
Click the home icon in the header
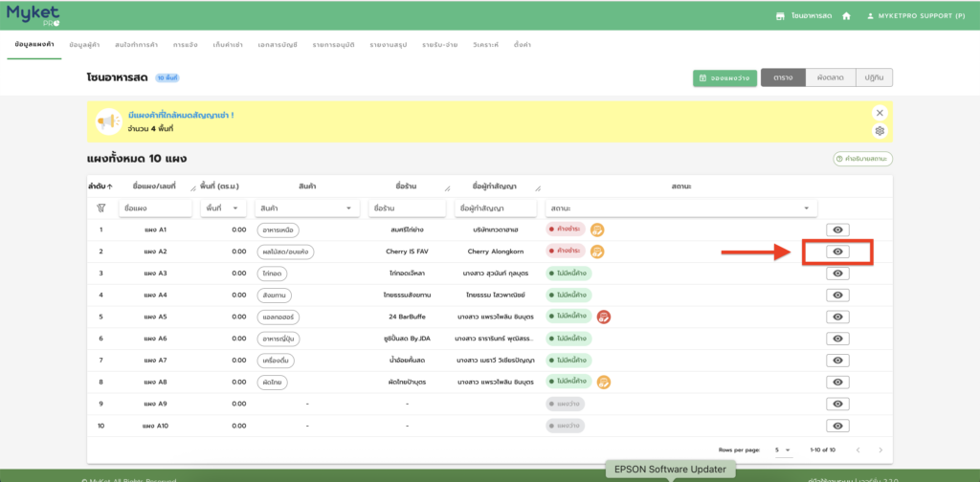point(846,16)
